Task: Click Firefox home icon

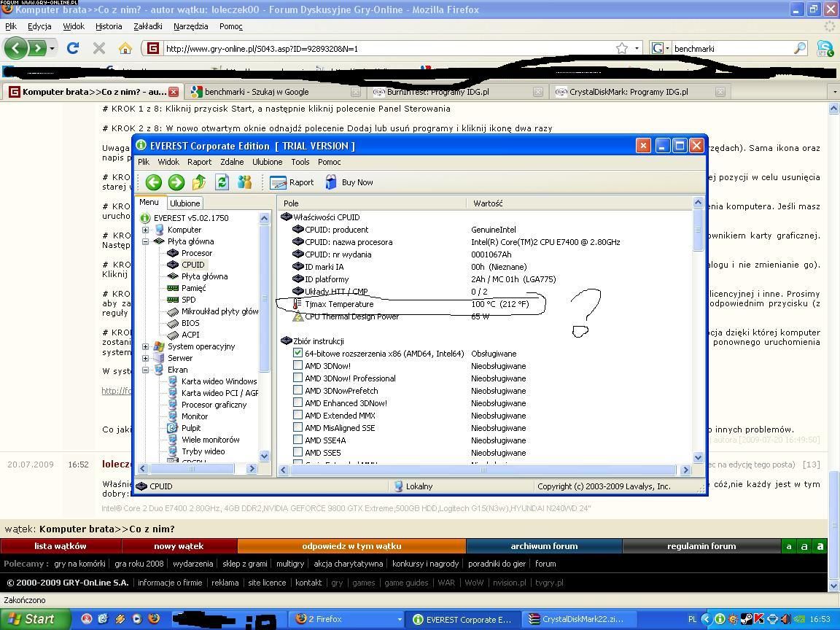Action: [125, 48]
